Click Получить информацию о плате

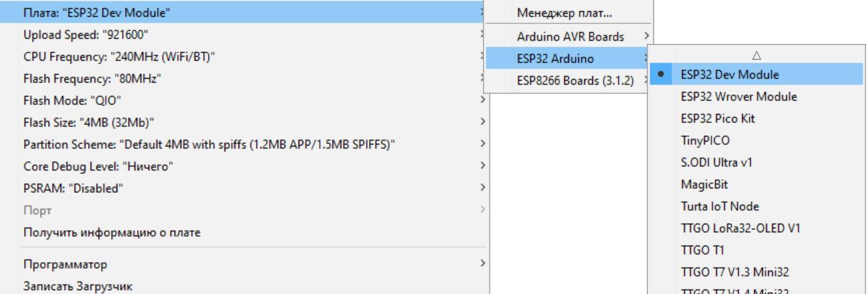click(x=243, y=233)
